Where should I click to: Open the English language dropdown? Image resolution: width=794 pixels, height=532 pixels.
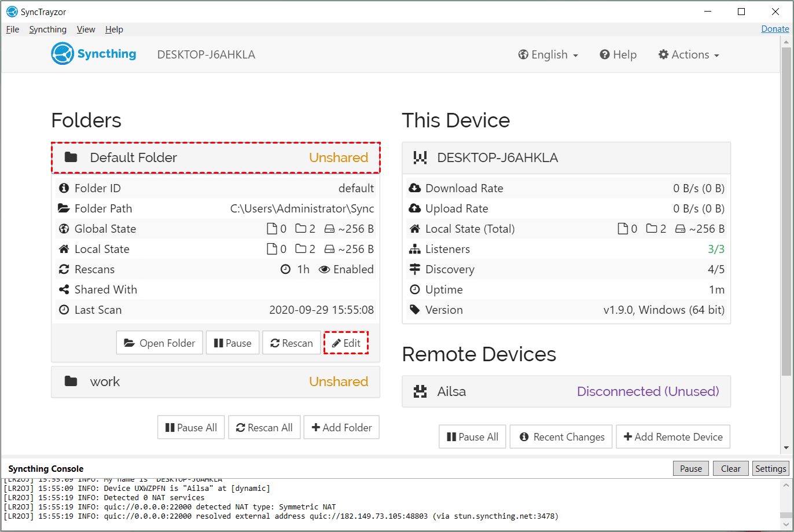click(548, 54)
